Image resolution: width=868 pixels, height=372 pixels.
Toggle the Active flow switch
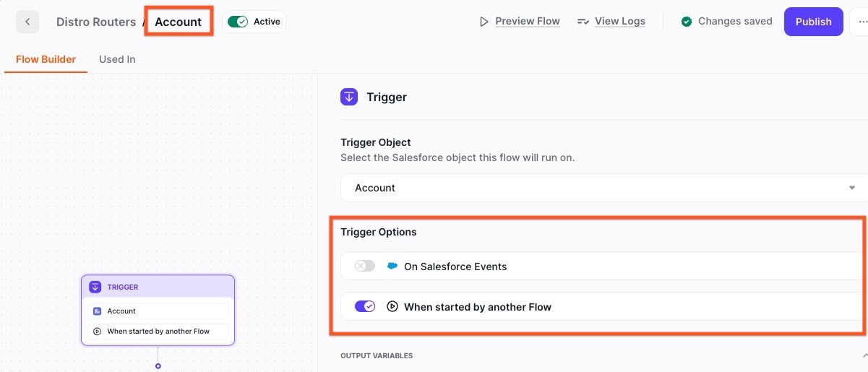[238, 22]
